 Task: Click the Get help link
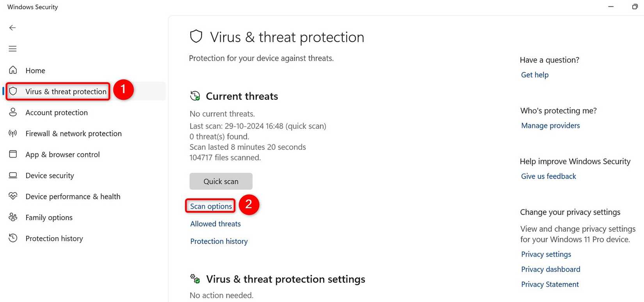pyautogui.click(x=534, y=75)
